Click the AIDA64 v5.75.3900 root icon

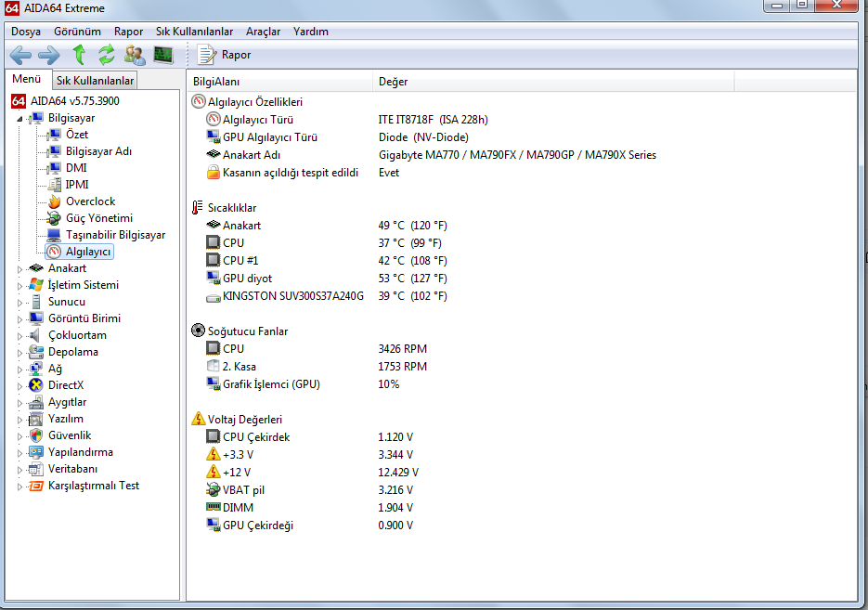(19, 101)
